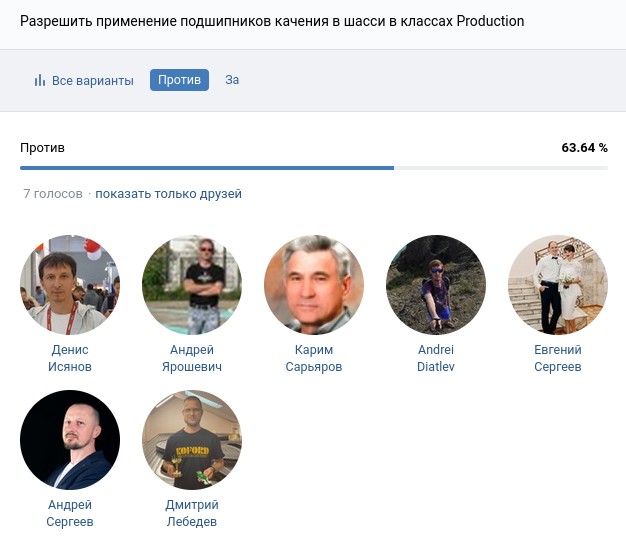Viewport: 626px width, 546px height.
Task: Open Андрей Ярошевич avatar
Action: (x=192, y=285)
